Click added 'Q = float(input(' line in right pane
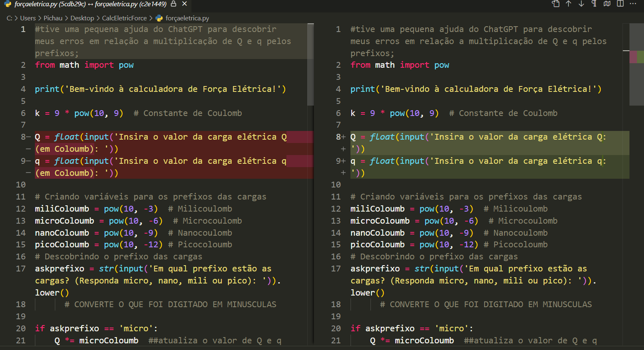644x350 pixels. coord(478,137)
